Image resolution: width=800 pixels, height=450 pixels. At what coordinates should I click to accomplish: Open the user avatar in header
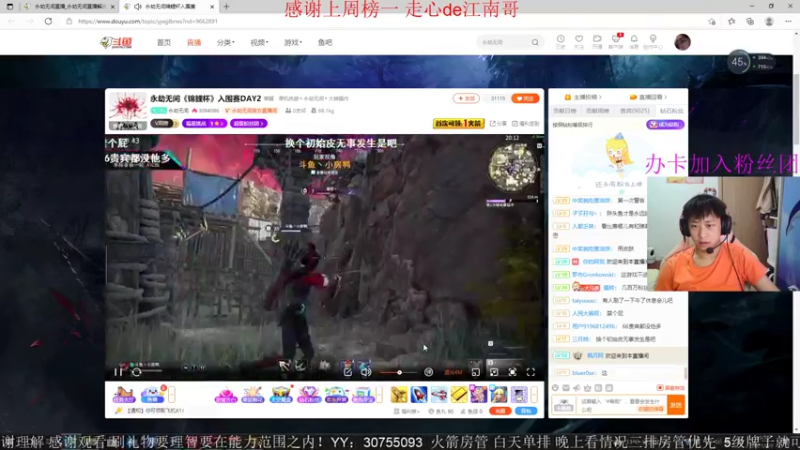click(x=682, y=42)
